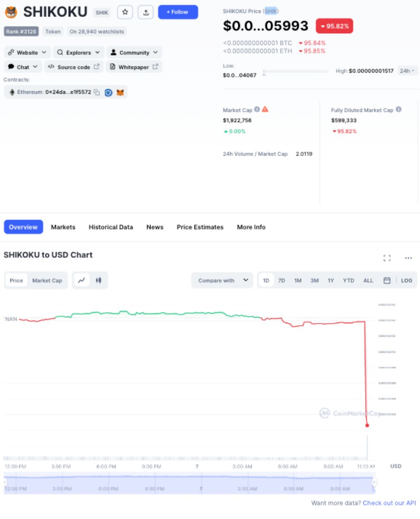This screenshot has width=420, height=519.
Task: Click the blue Follow button
Action: click(x=178, y=12)
